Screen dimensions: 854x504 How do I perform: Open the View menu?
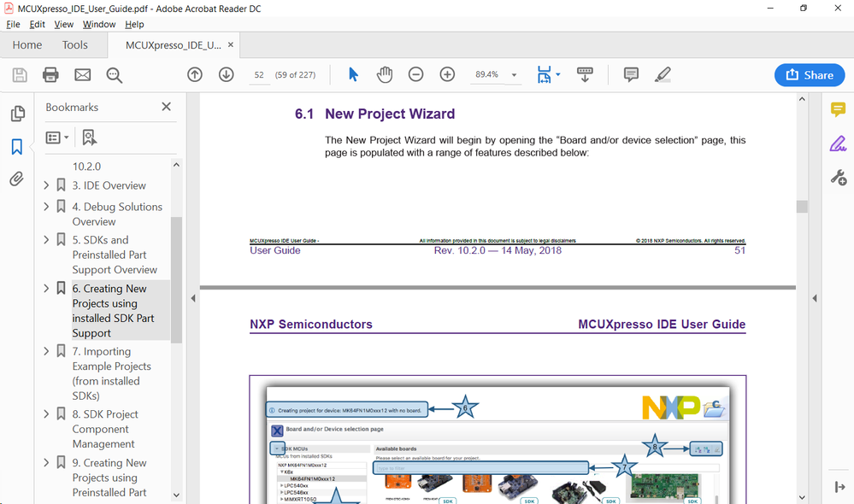[x=64, y=24]
